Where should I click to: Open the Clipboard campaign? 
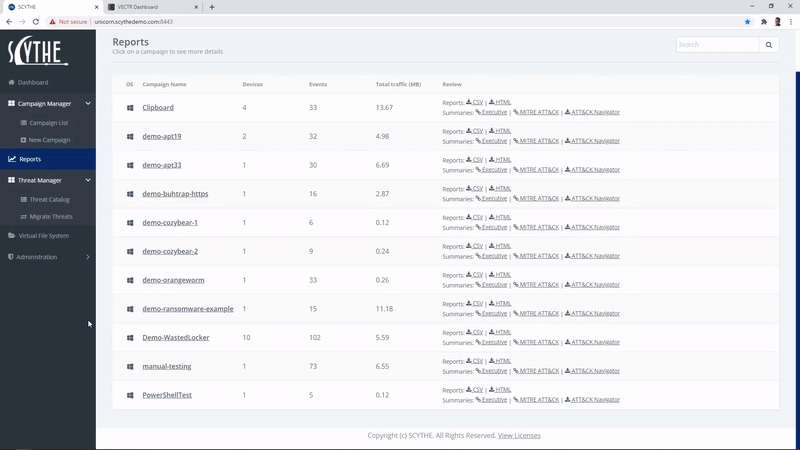click(x=158, y=108)
